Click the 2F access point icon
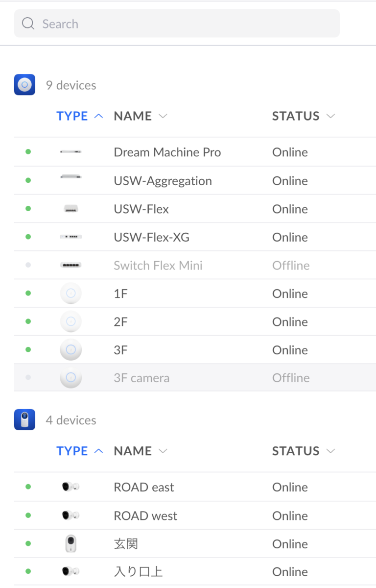The image size is (376, 588). [x=71, y=321]
